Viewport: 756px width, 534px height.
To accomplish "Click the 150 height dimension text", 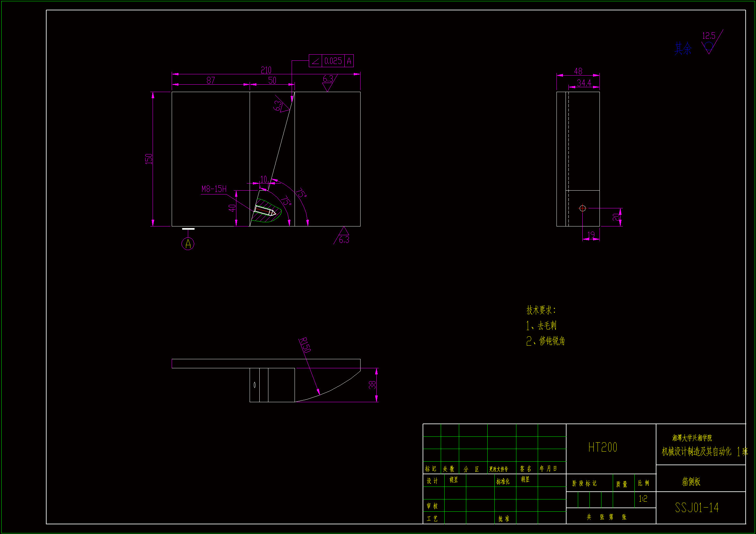I will pyautogui.click(x=149, y=159).
